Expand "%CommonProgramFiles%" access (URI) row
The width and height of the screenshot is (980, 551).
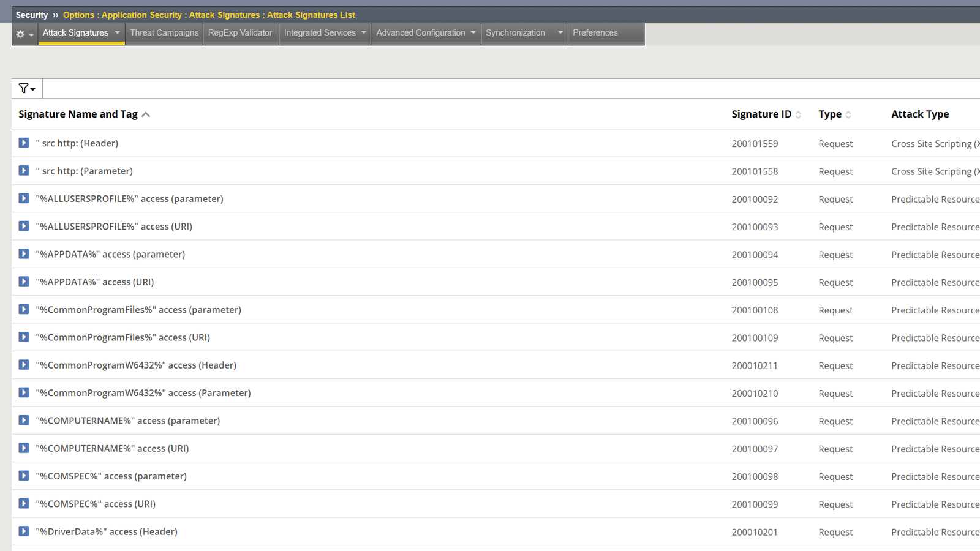pyautogui.click(x=24, y=337)
